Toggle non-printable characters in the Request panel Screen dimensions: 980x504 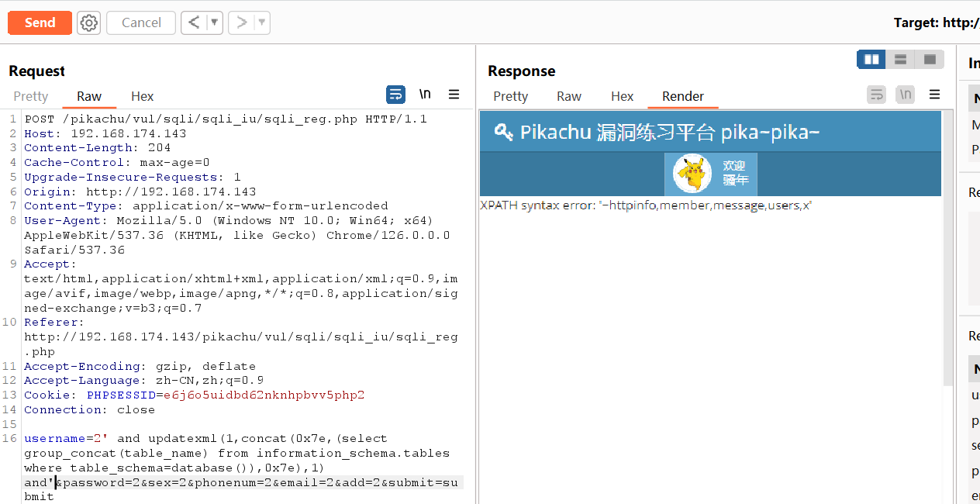click(x=425, y=95)
